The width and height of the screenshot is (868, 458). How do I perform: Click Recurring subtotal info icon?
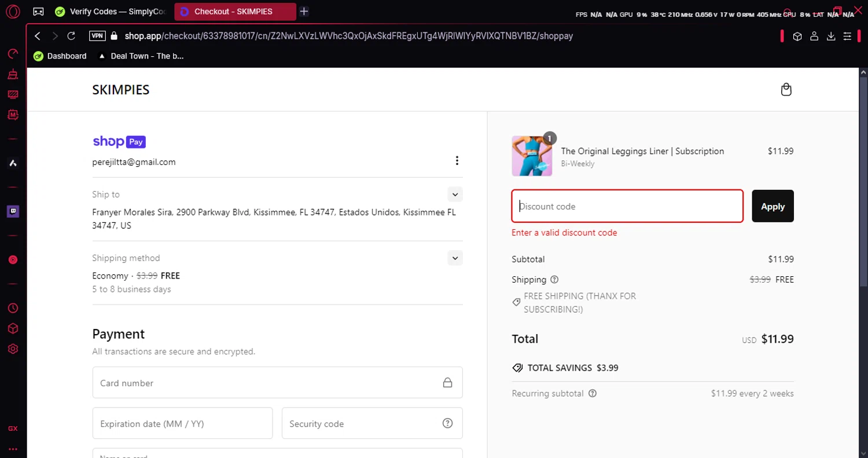[593, 394]
